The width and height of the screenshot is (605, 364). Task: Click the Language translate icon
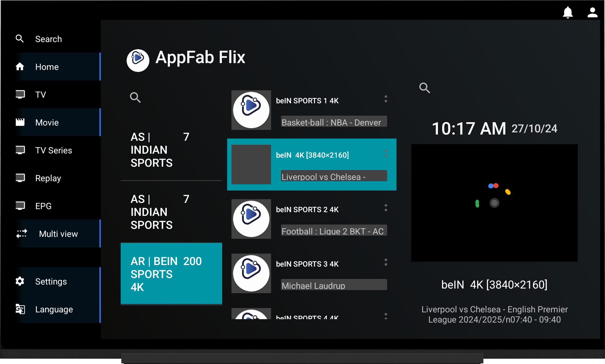20,309
